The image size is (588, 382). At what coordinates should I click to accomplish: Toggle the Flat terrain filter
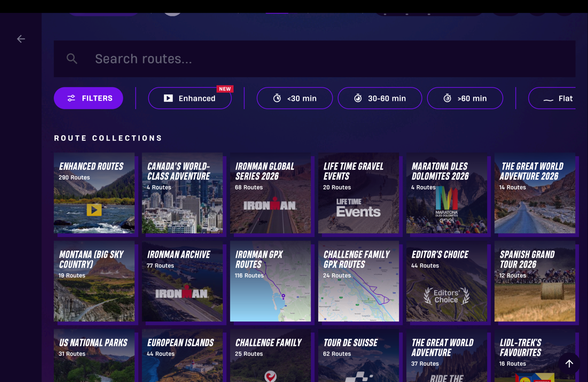(x=552, y=98)
